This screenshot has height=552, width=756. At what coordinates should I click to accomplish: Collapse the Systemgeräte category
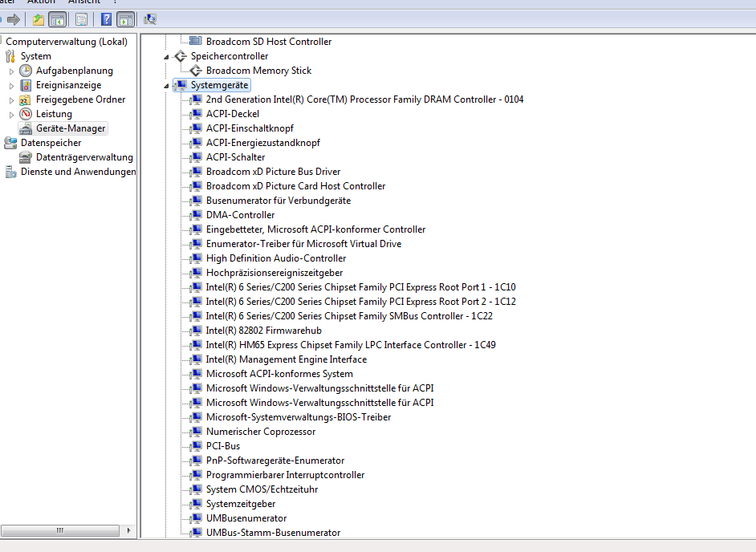pyautogui.click(x=166, y=86)
